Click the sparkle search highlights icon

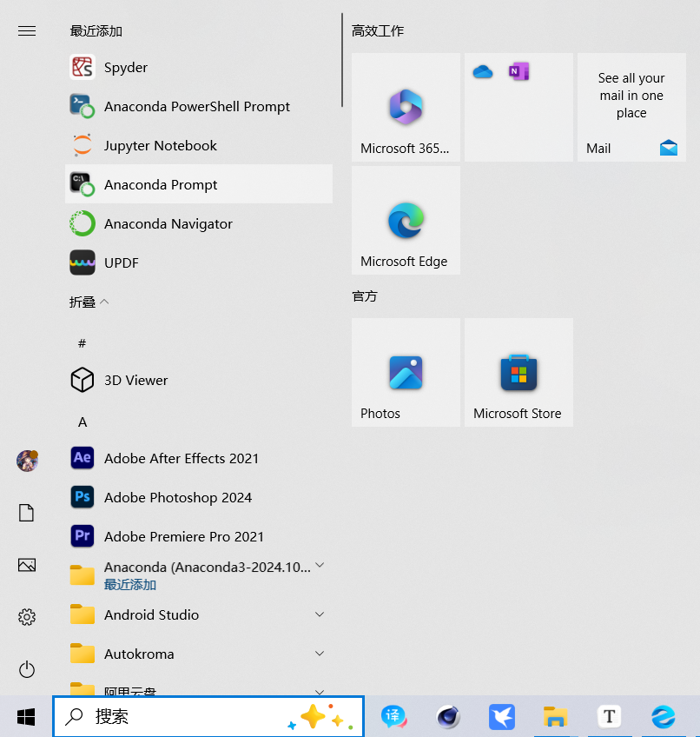(x=320, y=717)
